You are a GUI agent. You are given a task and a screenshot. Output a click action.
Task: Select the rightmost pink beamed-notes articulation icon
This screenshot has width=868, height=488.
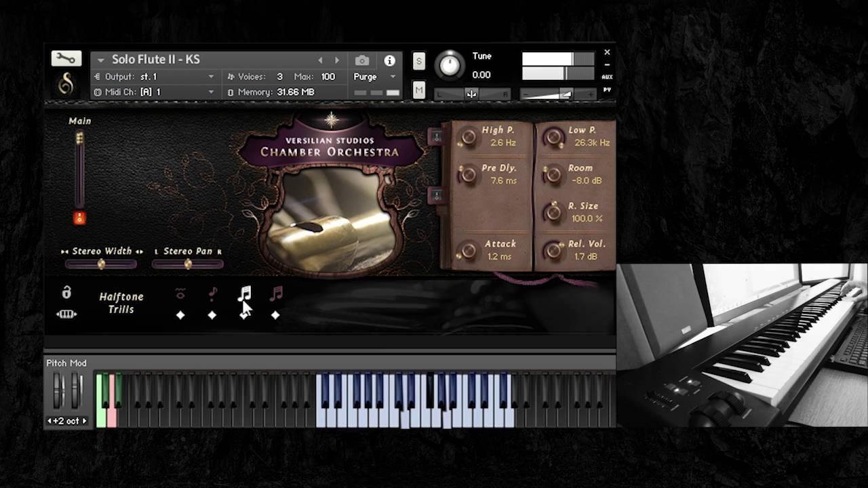[275, 293]
